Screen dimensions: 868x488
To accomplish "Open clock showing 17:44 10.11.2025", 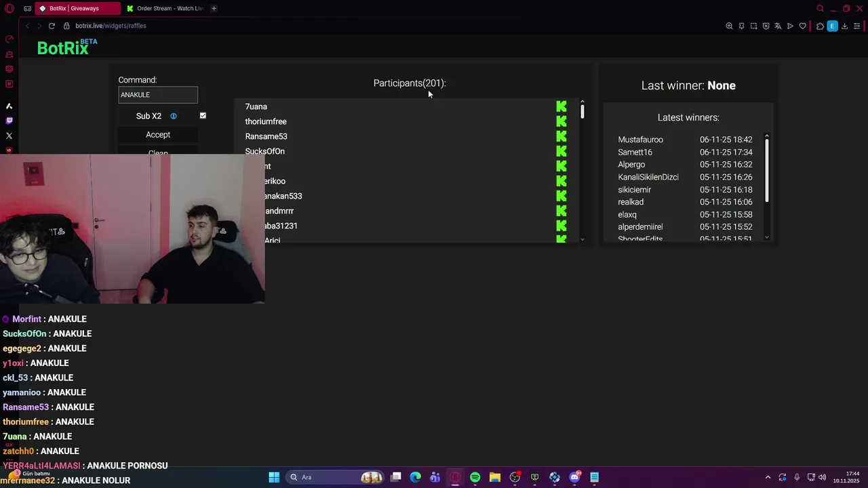I will click(x=847, y=477).
